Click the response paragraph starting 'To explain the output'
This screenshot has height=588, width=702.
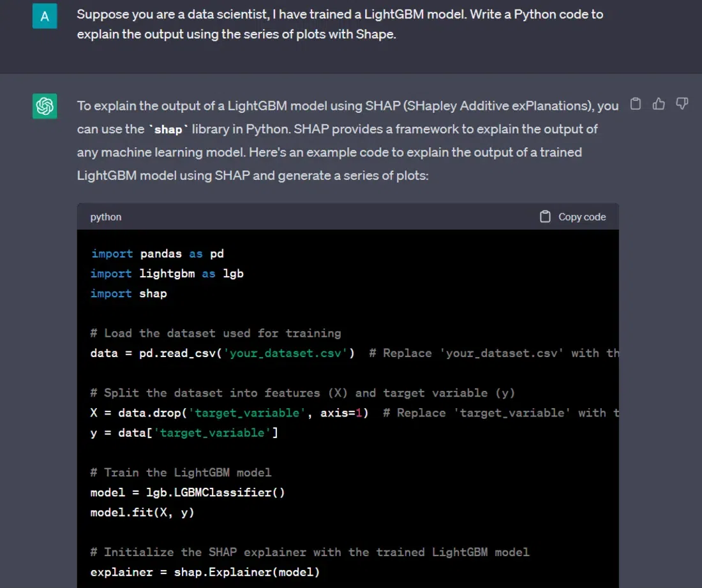(347, 140)
